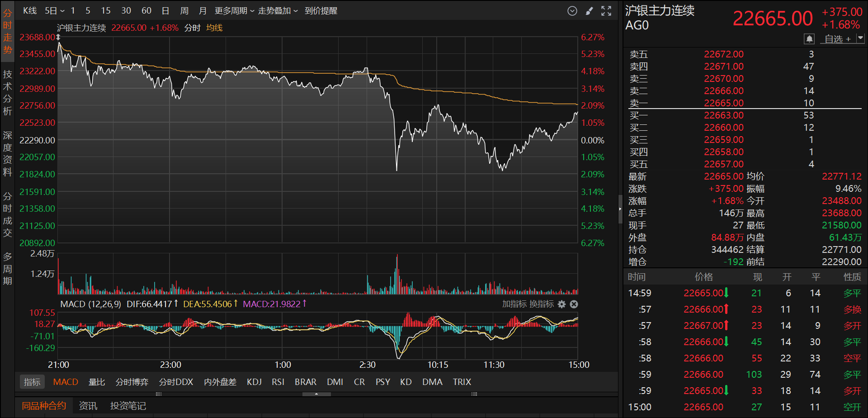Screen dimensions: 868x418
Task: Select the BRAR indicator tab
Action: [306, 382]
